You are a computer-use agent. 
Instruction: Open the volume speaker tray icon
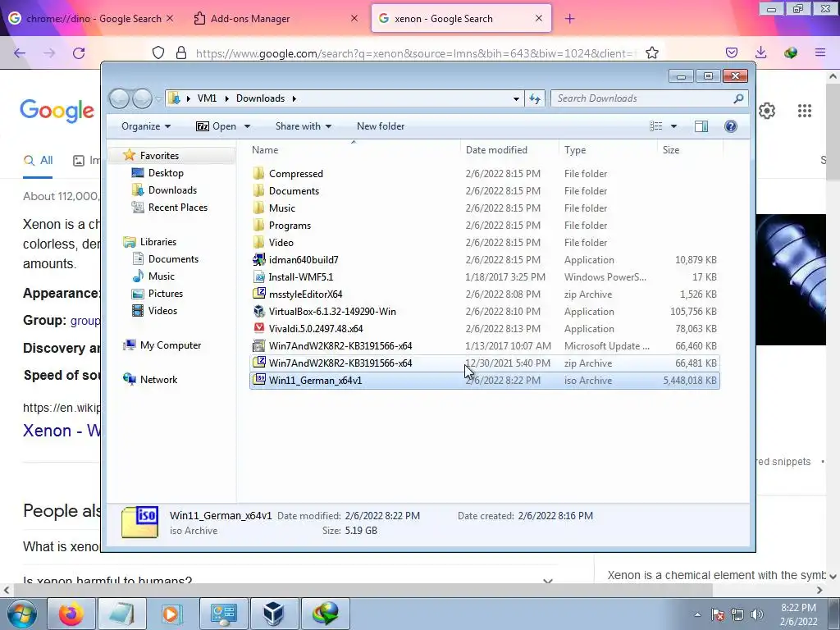pos(757,614)
